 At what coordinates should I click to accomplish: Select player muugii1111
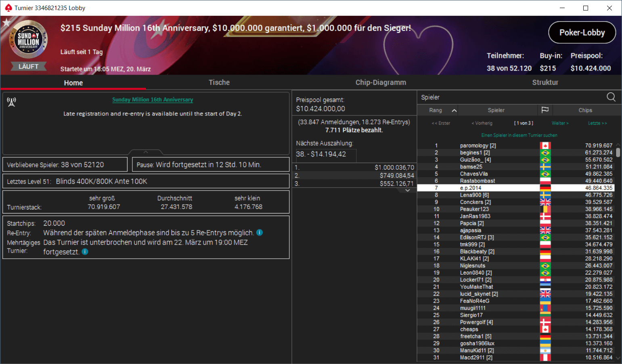473,308
